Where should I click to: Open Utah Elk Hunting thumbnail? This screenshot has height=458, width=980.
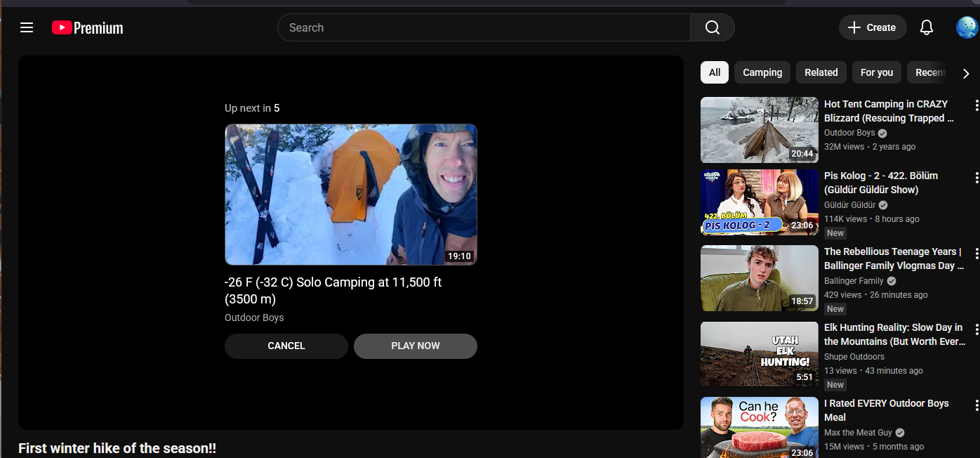tap(760, 354)
